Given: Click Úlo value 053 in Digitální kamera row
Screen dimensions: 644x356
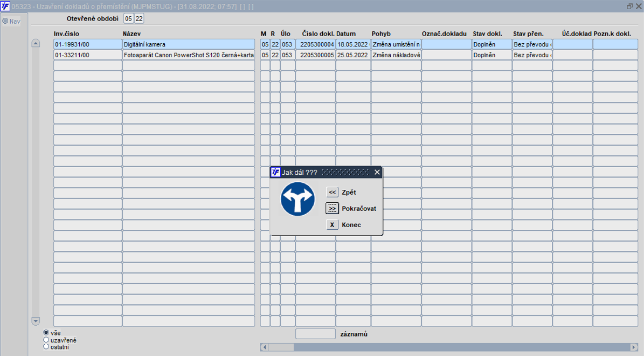Looking at the screenshot, I should click(x=287, y=44).
